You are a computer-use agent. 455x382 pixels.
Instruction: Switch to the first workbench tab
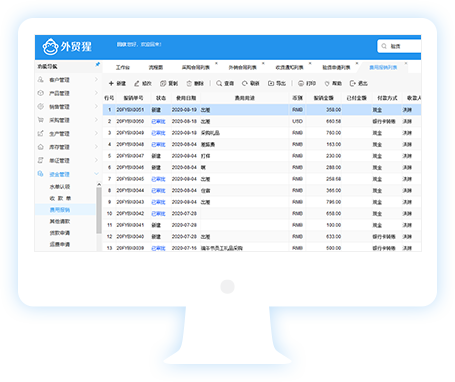[x=123, y=67]
